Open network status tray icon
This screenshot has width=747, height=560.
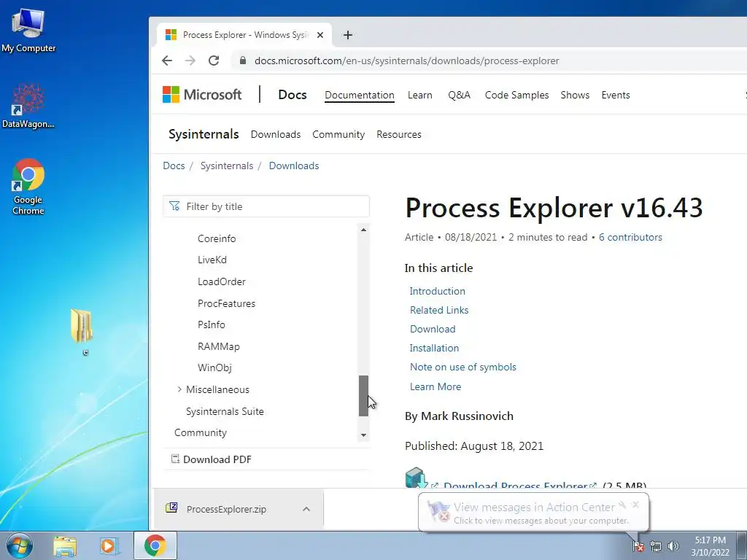click(x=656, y=546)
